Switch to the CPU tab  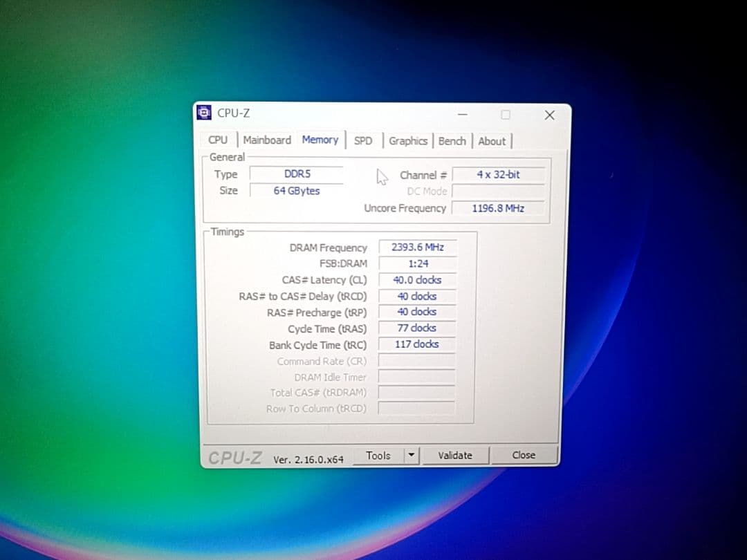[218, 140]
